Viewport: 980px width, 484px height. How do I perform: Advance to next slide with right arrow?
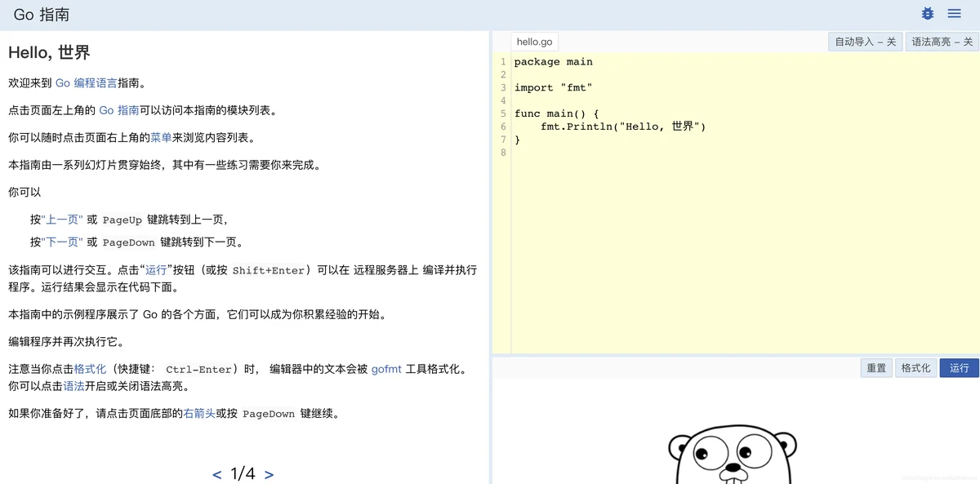(x=269, y=474)
